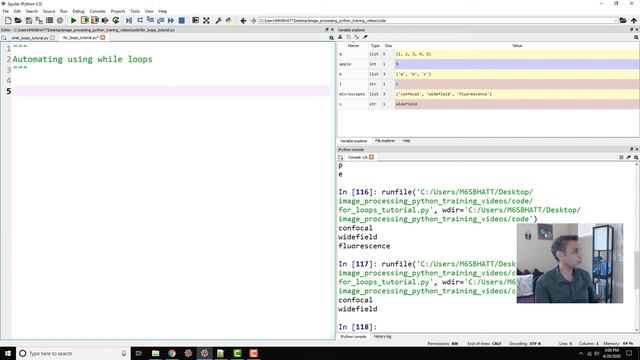Select the IPython console bottom tab
Screen dimensions: 640x360
tap(353, 337)
